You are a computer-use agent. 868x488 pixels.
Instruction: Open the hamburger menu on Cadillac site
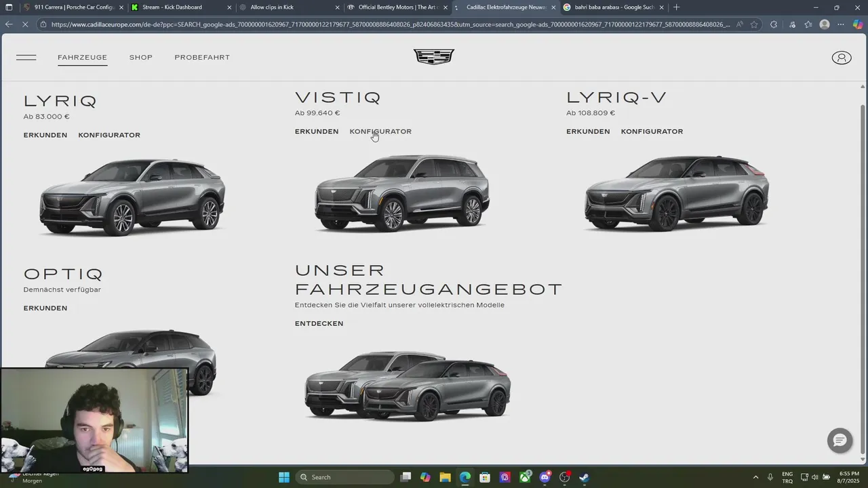[26, 58]
